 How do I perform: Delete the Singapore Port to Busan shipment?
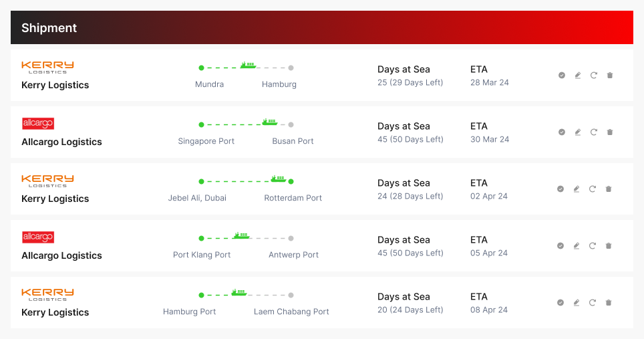610,132
